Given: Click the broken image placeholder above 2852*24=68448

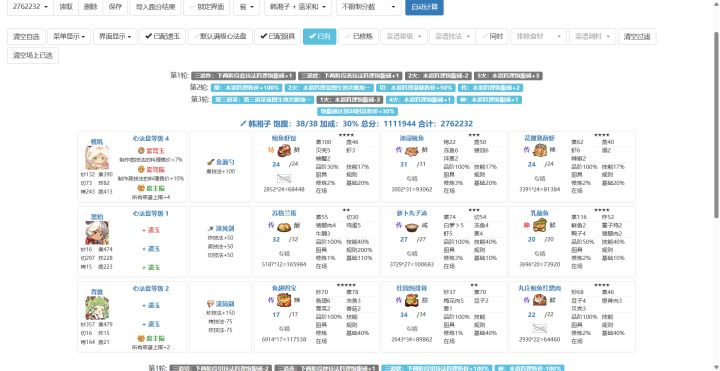Looking at the screenshot, I should 284,178.
